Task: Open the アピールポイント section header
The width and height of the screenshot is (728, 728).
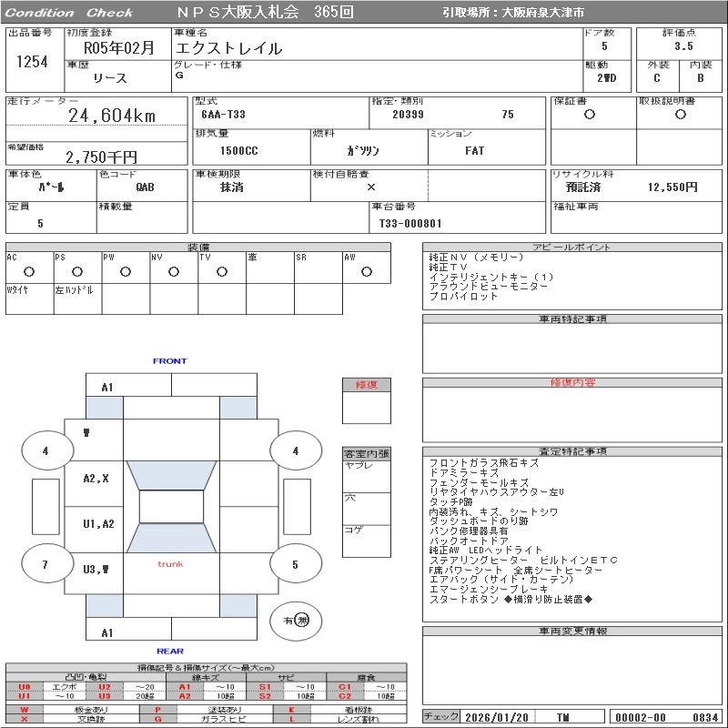Action: pyautogui.click(x=573, y=248)
